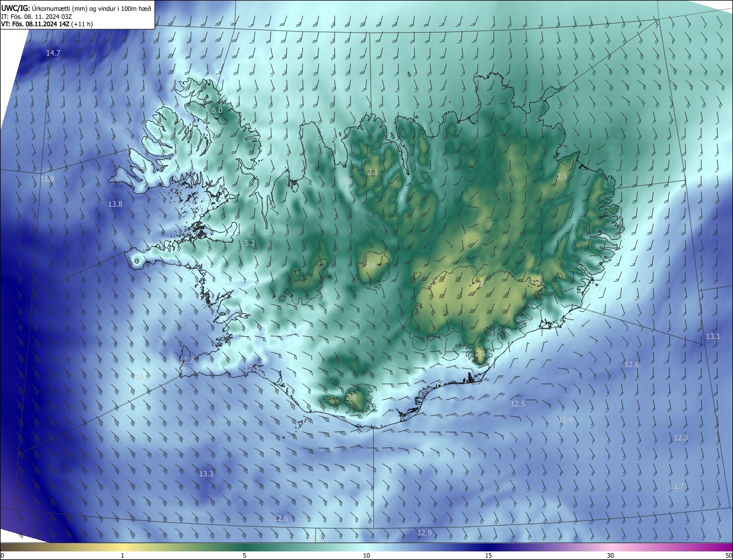
Task: Click the colorbar tick label 1
Action: [x=123, y=555]
